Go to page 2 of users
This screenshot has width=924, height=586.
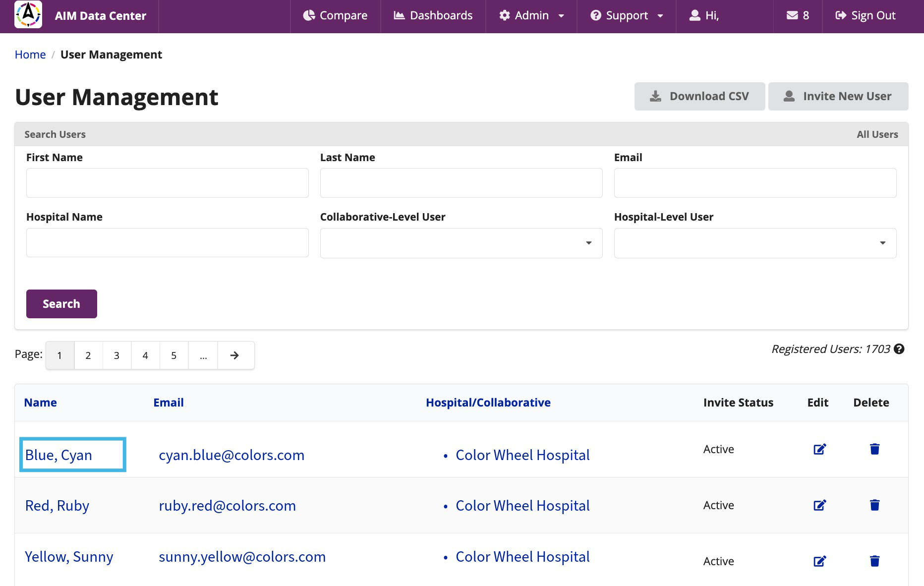pyautogui.click(x=88, y=355)
